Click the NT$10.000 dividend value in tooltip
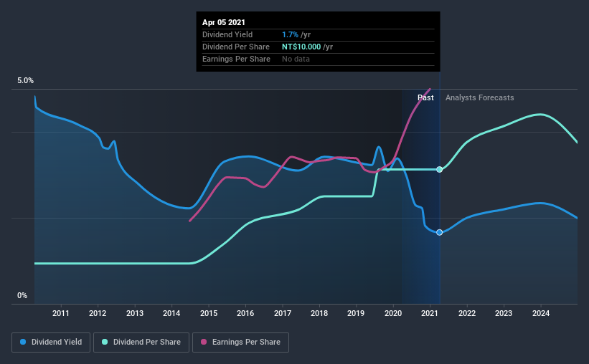589x364 pixels. pos(301,47)
